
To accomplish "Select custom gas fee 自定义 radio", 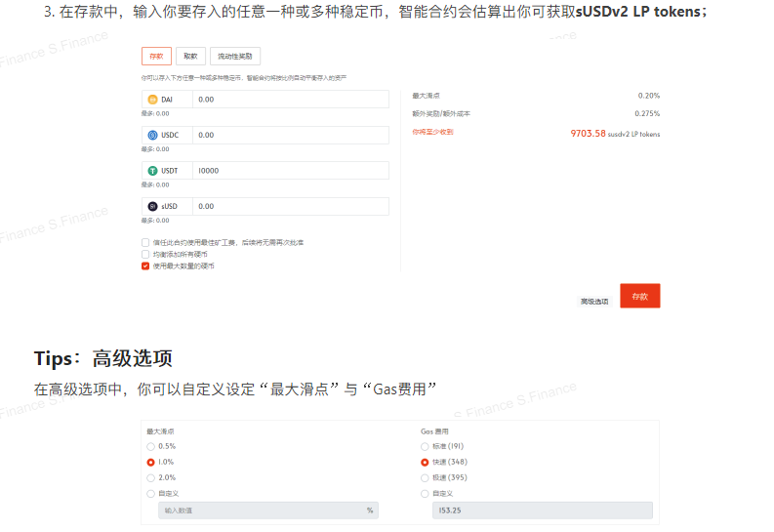I will (425, 494).
